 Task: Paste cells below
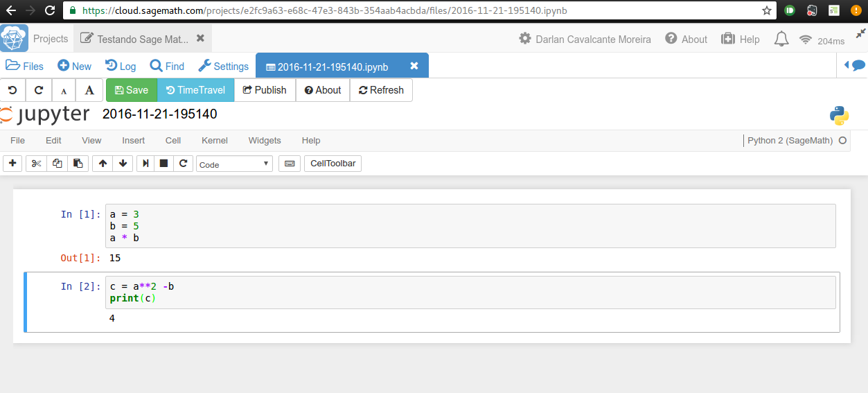coord(78,164)
